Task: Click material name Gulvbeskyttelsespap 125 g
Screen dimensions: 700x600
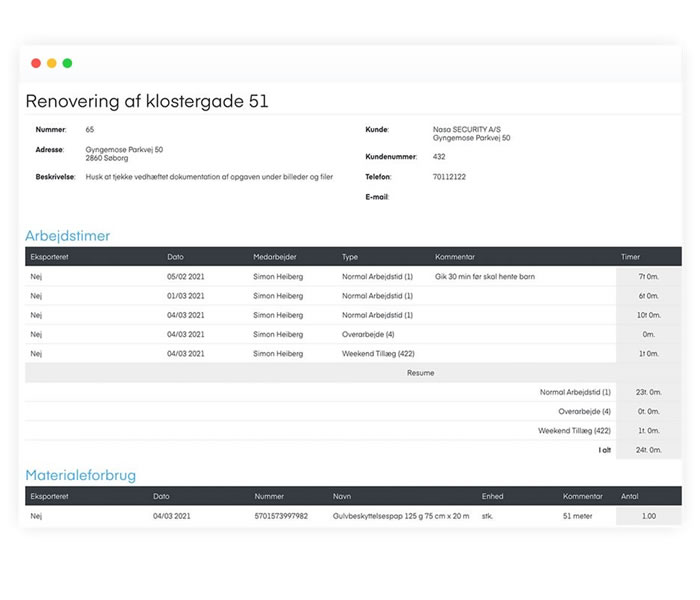Action: point(400,516)
